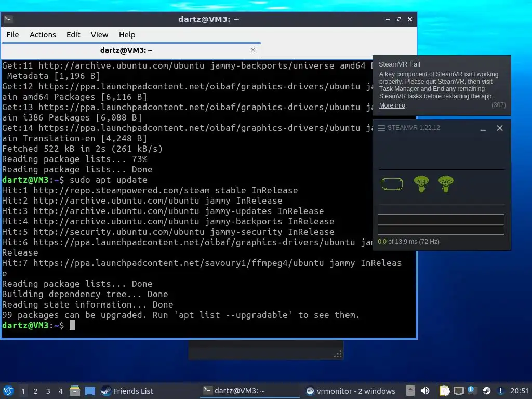Click the 'Hit:1 http://repo.steampowered.com' line
This screenshot has width=532, height=399.
click(x=150, y=190)
